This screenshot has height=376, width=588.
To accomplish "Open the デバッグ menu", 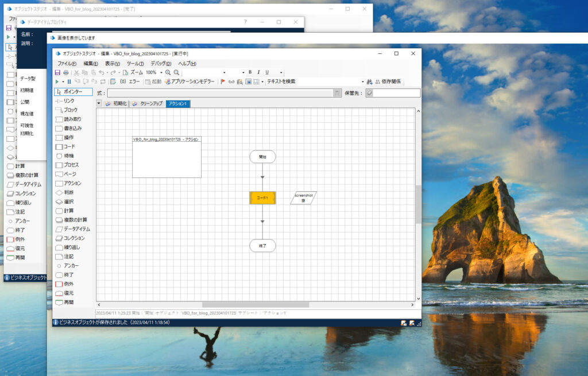I will [x=161, y=63].
